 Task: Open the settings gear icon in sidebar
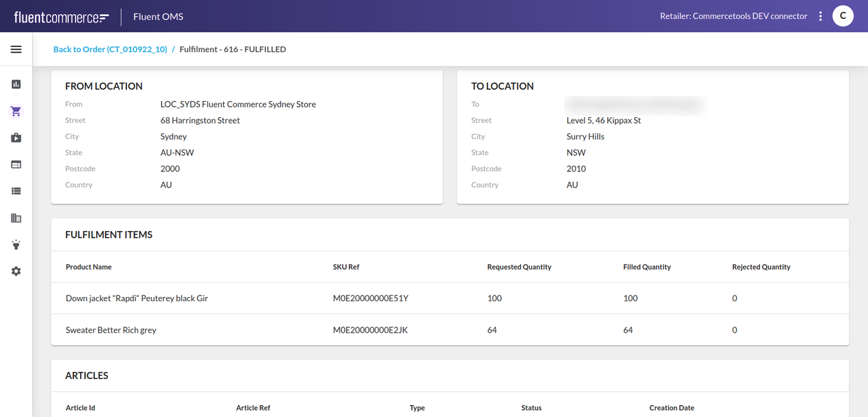16,272
